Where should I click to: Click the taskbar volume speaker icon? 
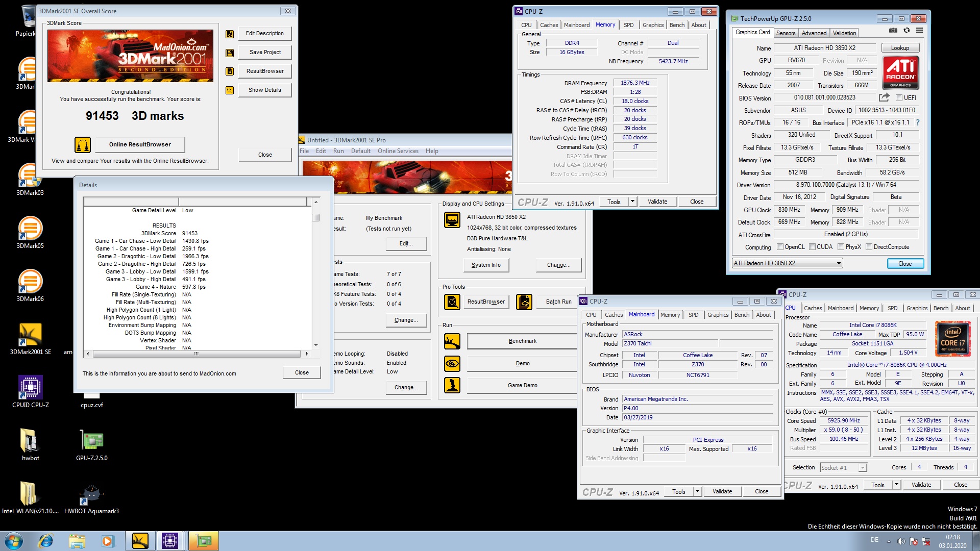click(901, 541)
